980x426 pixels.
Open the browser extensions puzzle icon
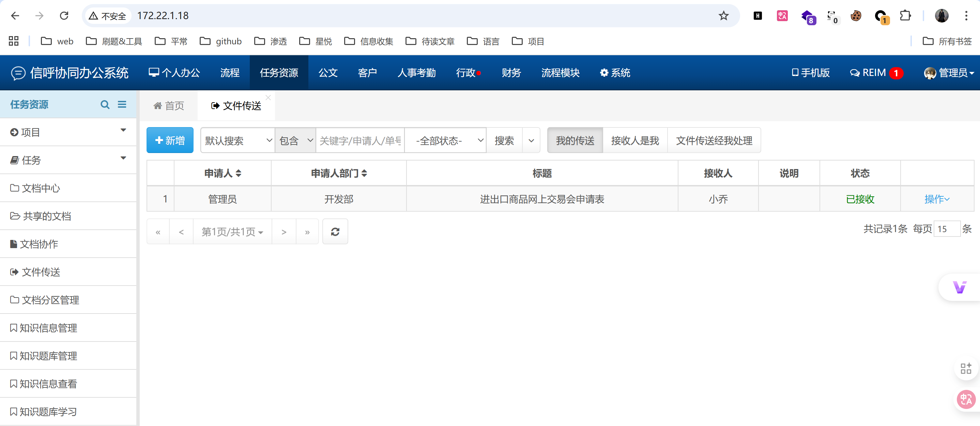click(x=905, y=16)
